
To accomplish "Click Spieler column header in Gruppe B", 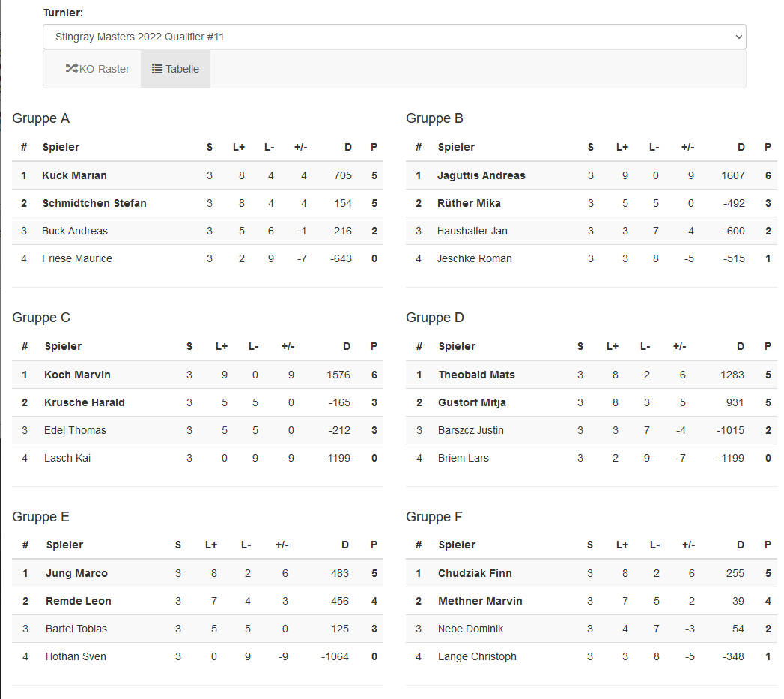I will (456, 147).
